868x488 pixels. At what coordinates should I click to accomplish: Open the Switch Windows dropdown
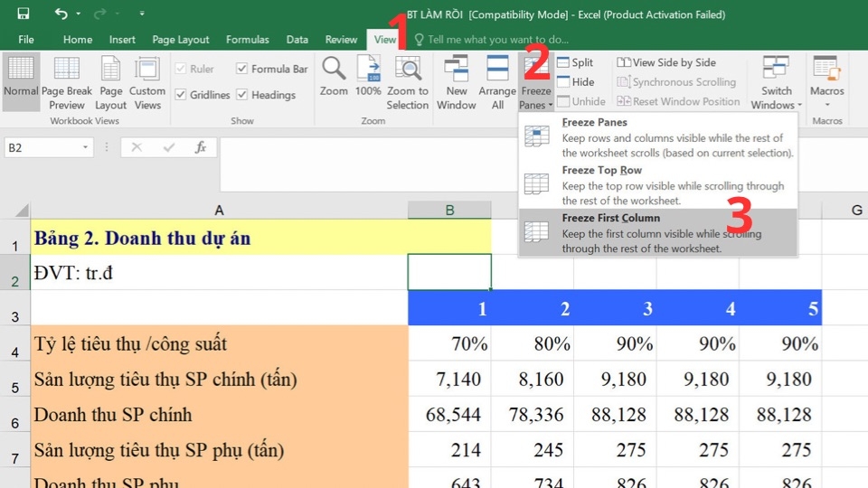coord(776,83)
